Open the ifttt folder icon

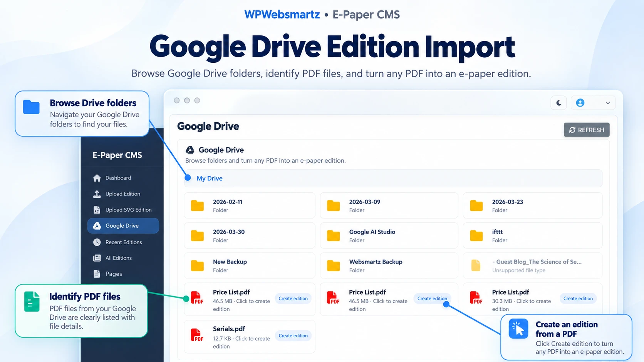pos(476,236)
